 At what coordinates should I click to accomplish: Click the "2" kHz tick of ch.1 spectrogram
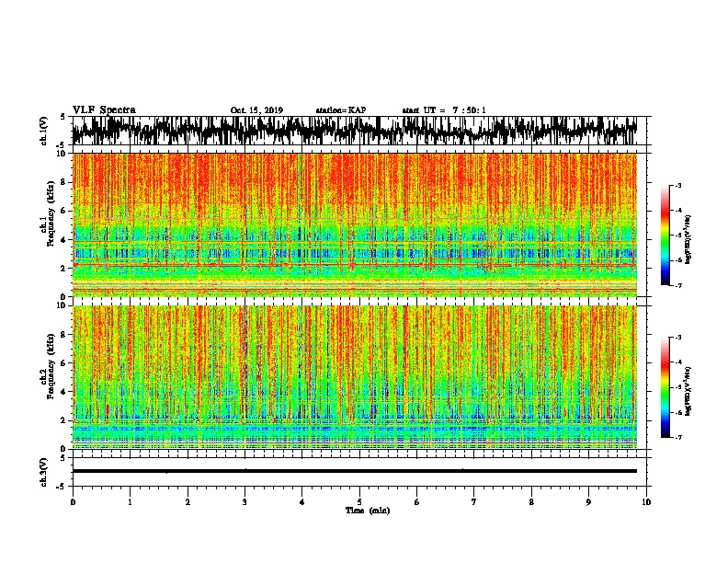tap(63, 269)
